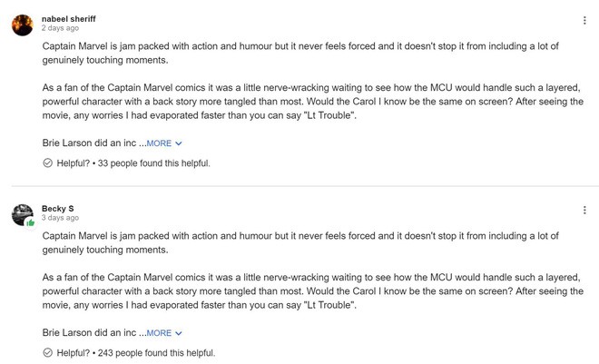Open Becky S's profile name link
Viewport: 599px width, 364px height.
pos(58,209)
